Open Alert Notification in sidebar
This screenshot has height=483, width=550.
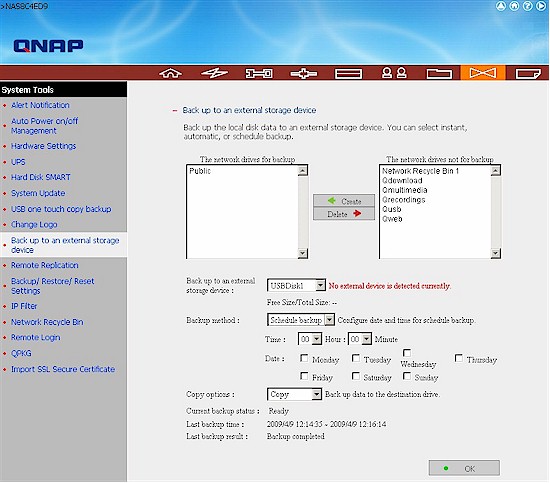click(x=40, y=105)
